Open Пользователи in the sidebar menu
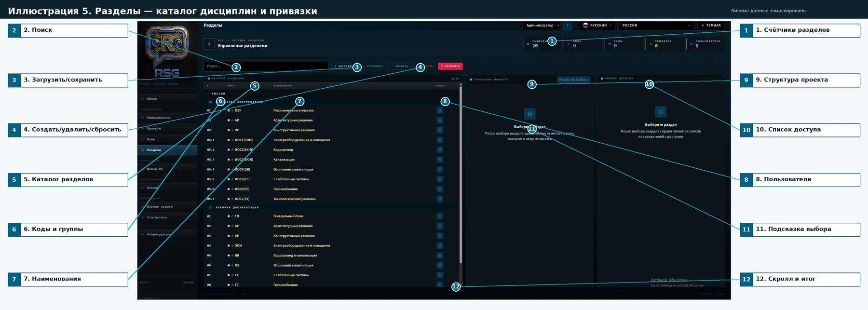Screen dimensions: 868x310 click(x=159, y=118)
